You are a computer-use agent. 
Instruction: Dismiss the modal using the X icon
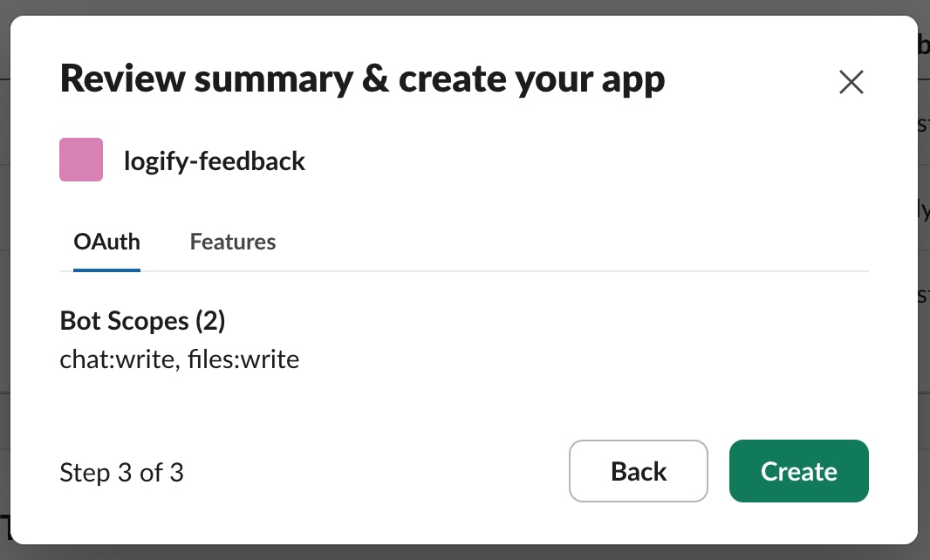[851, 82]
